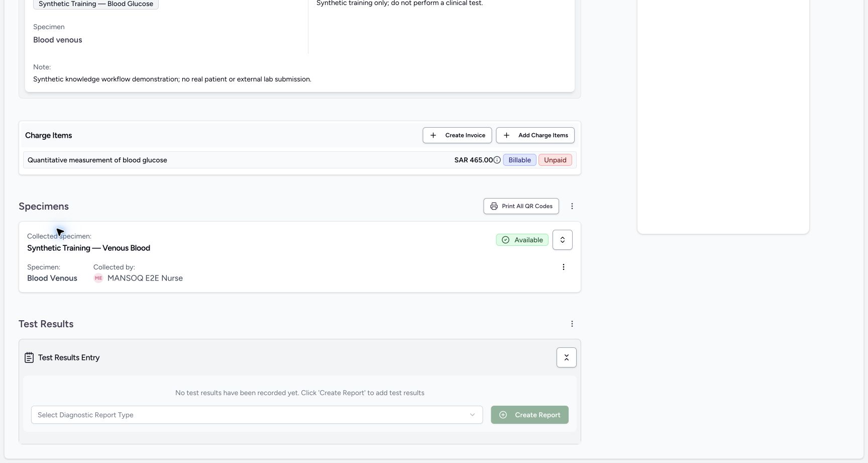The height and width of the screenshot is (463, 868).
Task: Click the Specimens heading
Action: click(44, 206)
